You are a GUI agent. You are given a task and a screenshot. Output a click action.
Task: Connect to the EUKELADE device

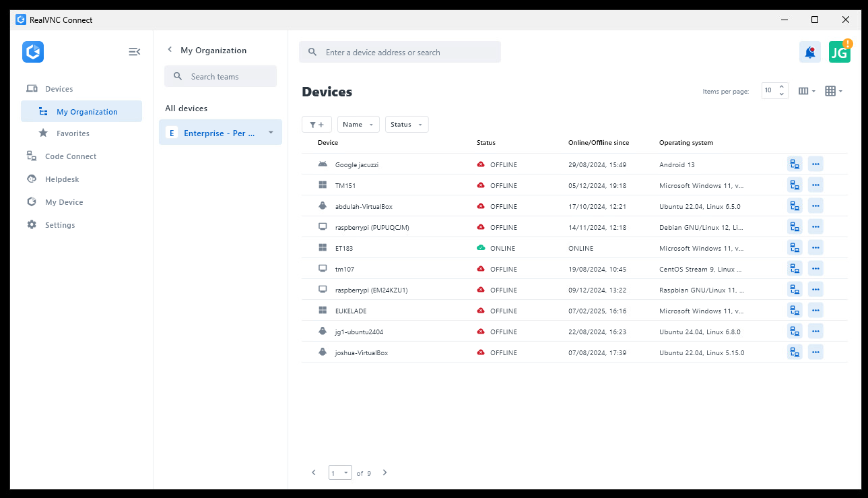click(x=795, y=311)
